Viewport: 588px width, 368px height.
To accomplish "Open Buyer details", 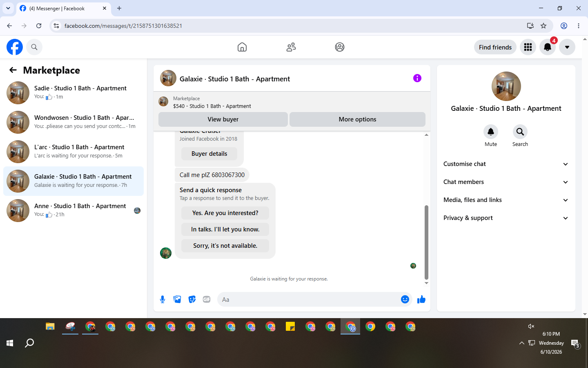I will point(209,154).
